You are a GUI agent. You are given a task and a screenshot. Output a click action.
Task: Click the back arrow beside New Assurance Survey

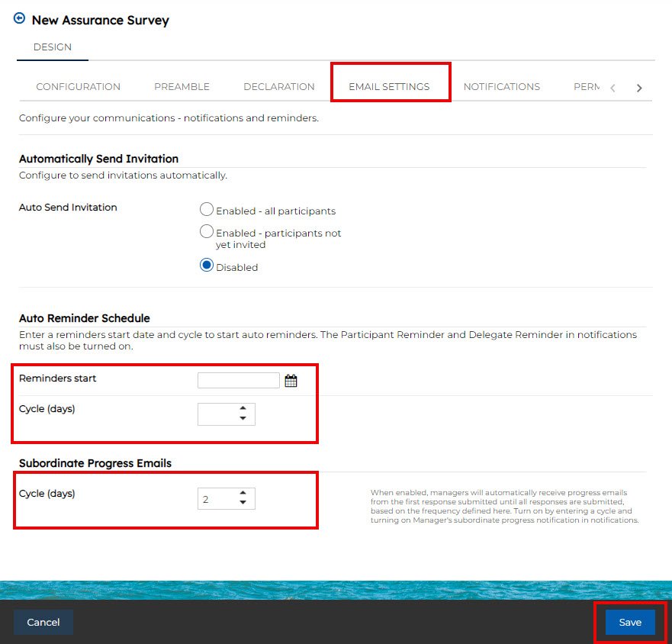click(x=20, y=19)
